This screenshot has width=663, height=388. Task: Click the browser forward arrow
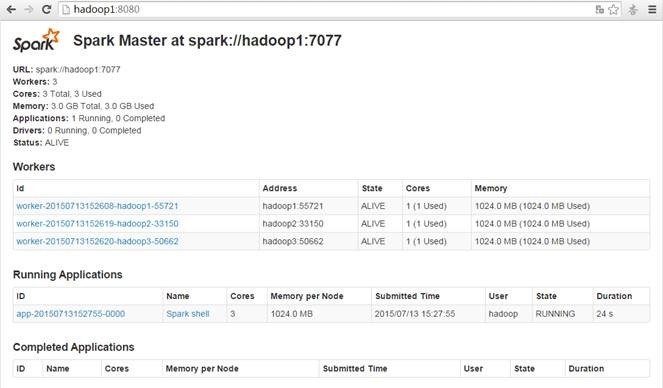coord(29,9)
